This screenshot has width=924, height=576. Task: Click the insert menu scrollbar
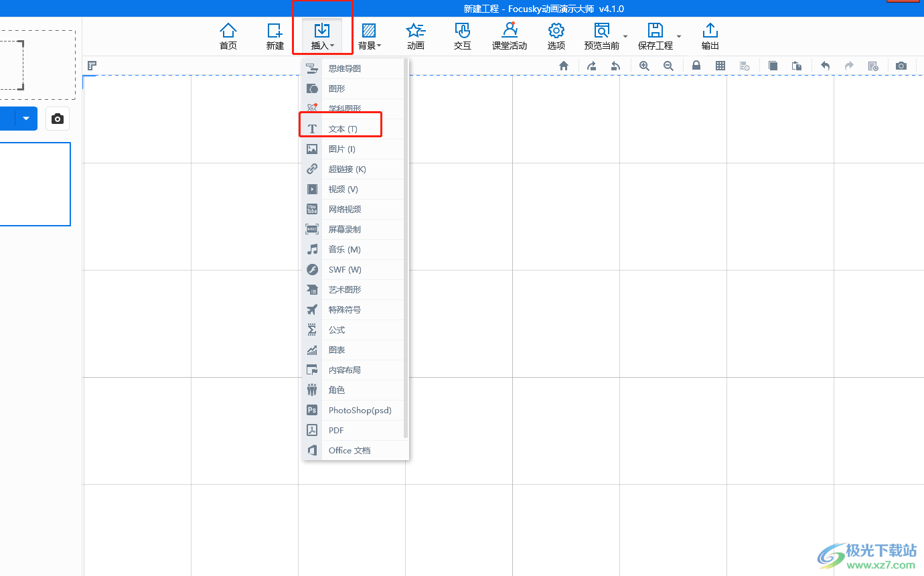pyautogui.click(x=406, y=248)
